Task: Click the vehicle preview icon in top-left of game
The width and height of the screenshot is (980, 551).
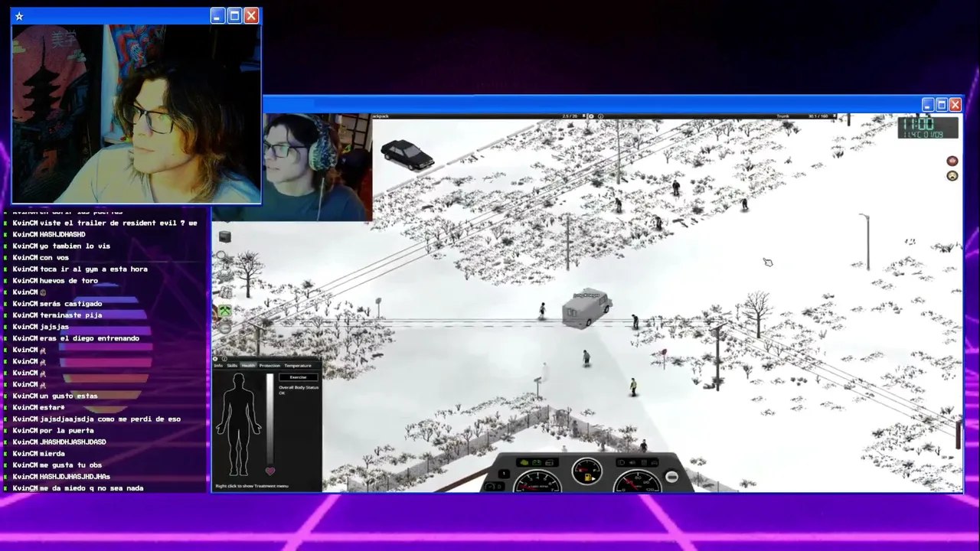Action: tap(407, 154)
